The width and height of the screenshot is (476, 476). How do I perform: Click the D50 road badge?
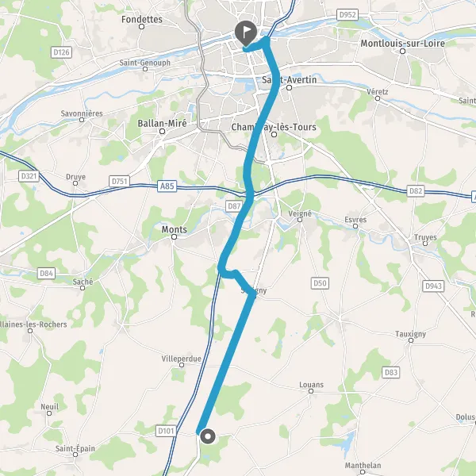[320, 283]
